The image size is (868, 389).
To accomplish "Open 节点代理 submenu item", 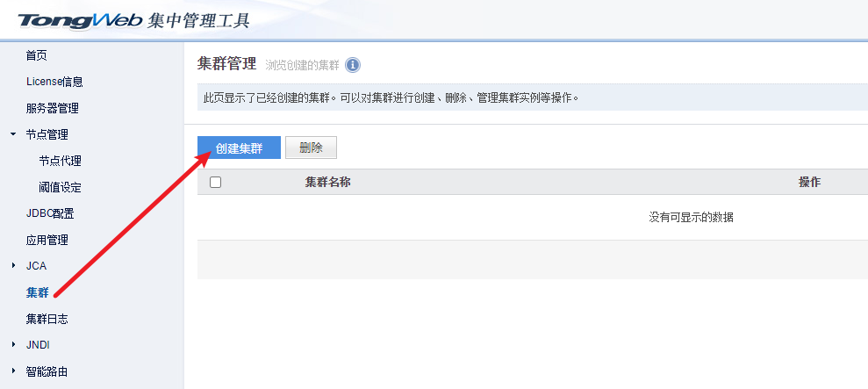I will [x=60, y=162].
